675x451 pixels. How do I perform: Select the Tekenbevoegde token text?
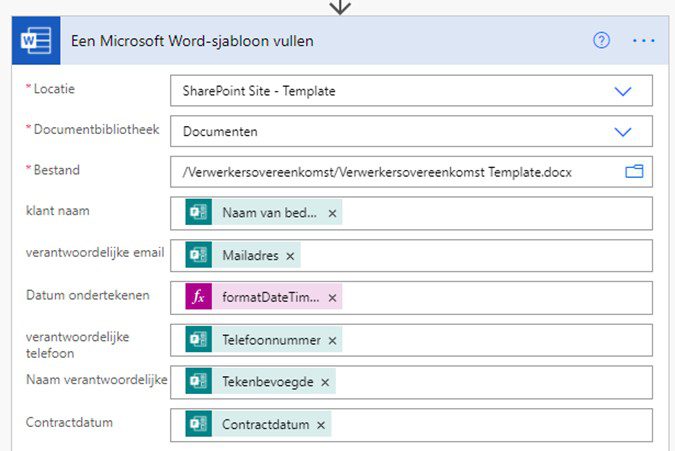click(268, 382)
